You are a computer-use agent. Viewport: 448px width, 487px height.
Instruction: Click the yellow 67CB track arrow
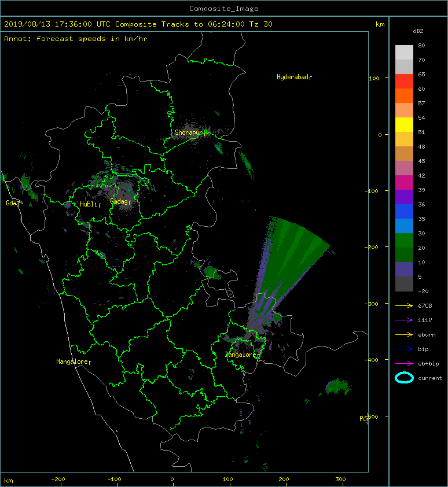click(x=404, y=305)
